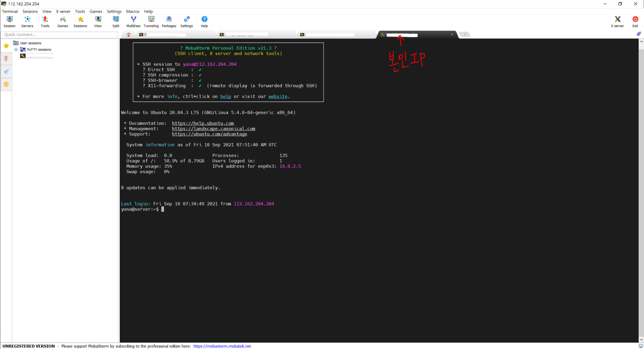The image size is (644, 349).
Task: Click the terminal scrollbar up arrow
Action: (x=641, y=42)
